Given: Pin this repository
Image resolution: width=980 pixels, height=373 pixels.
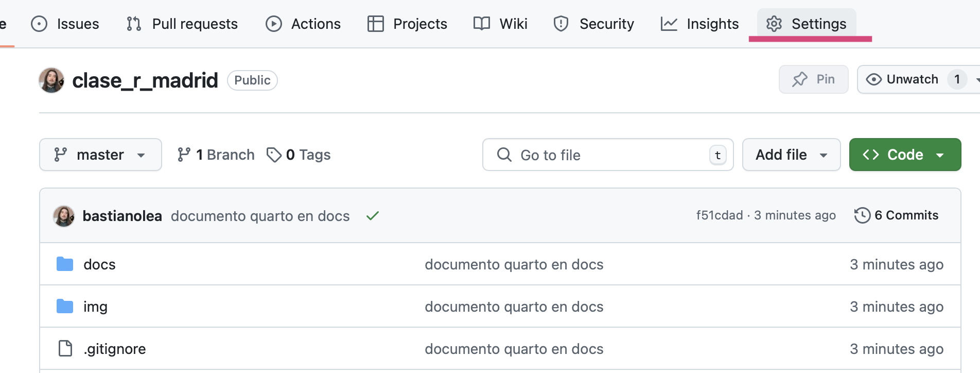Looking at the screenshot, I should 813,79.
